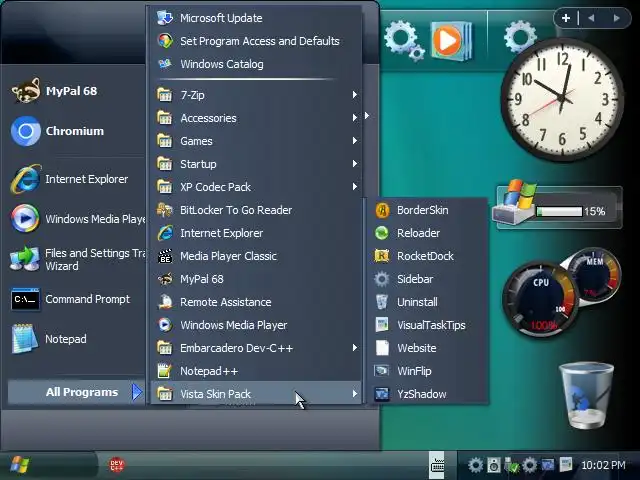Expand the Accessories folder
Image resolution: width=640 pixels, height=480 pixels.
click(x=256, y=118)
